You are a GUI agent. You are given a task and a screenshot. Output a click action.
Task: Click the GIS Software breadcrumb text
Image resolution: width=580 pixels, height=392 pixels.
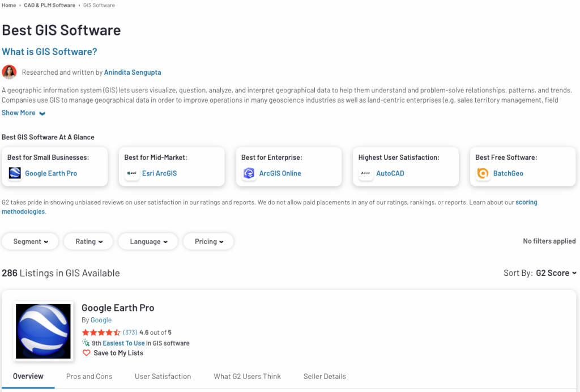[99, 5]
